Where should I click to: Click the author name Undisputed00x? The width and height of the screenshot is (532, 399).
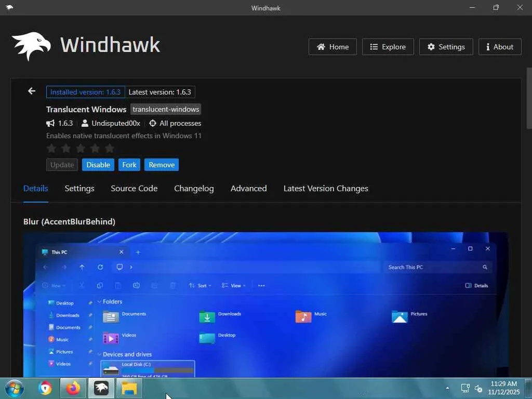116,123
